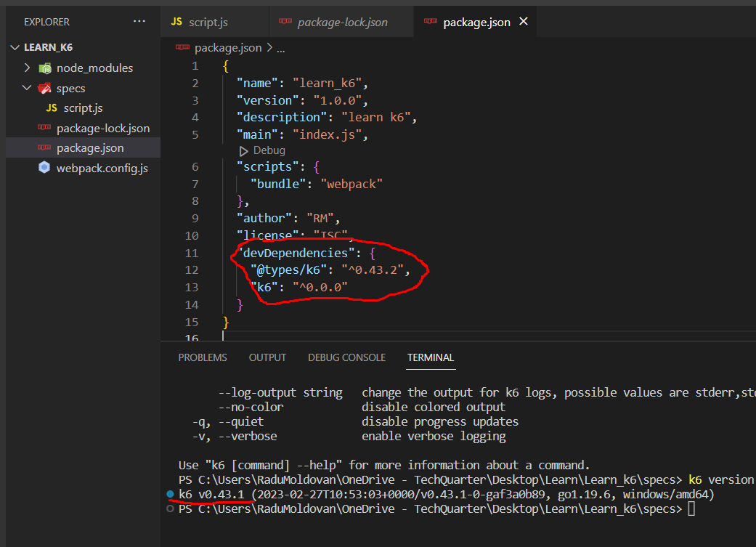
Task: Open package-lock.json in the explorer tree
Action: (103, 129)
